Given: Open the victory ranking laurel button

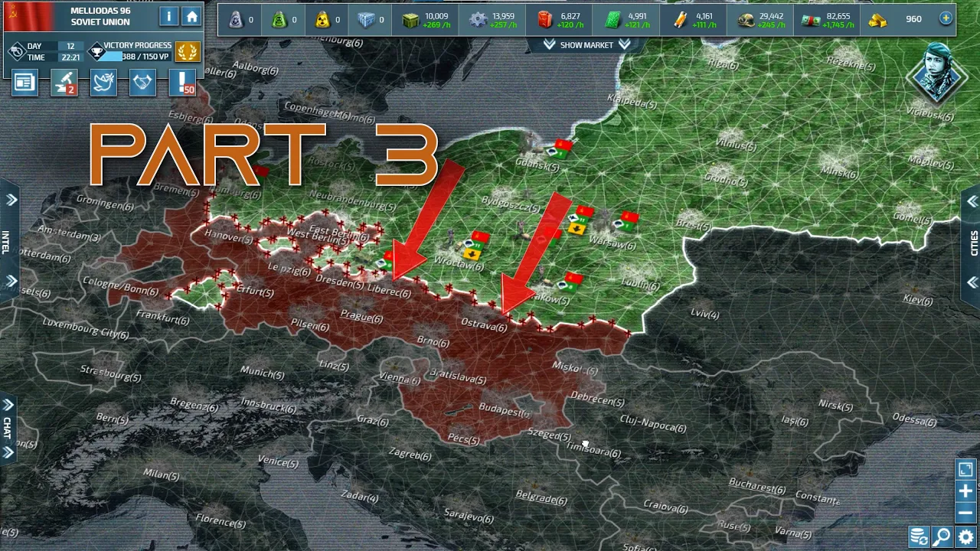Looking at the screenshot, I should (188, 51).
